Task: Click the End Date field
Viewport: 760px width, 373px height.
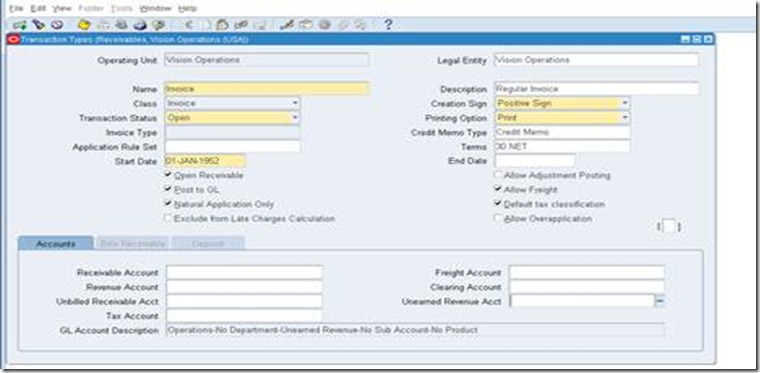Action: [x=535, y=161]
